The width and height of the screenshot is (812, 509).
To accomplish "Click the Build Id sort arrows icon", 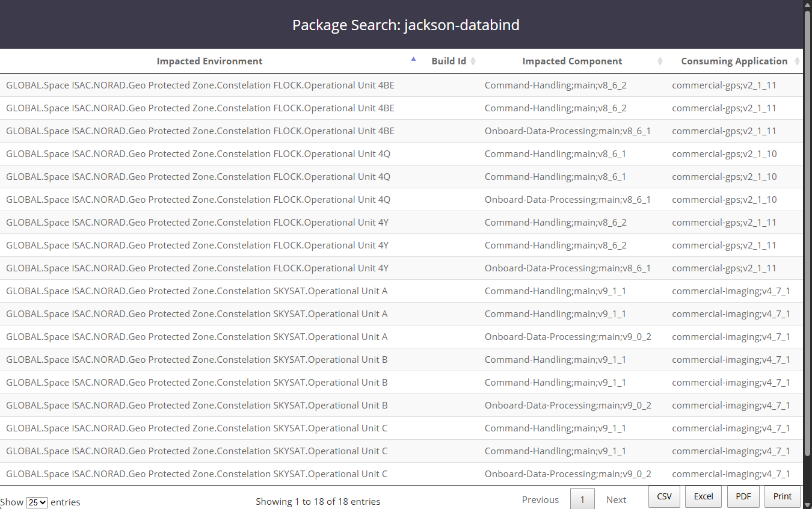I will (x=473, y=61).
